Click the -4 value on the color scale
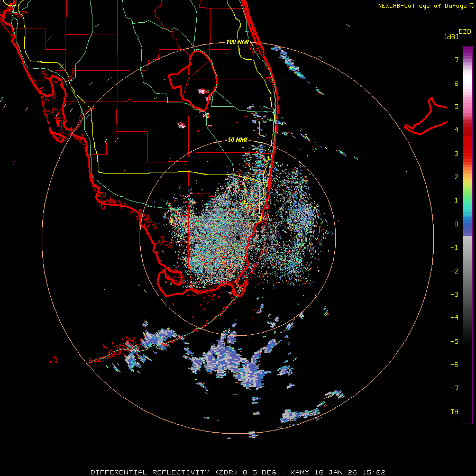The width and height of the screenshot is (476, 476). point(454,317)
